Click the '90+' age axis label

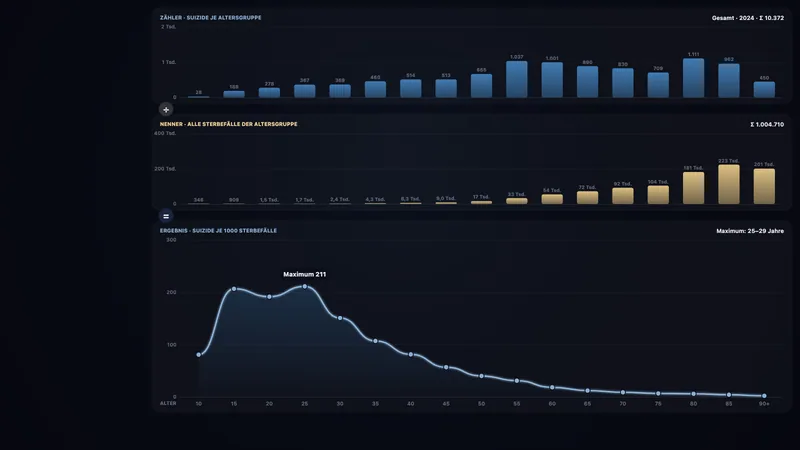point(764,404)
